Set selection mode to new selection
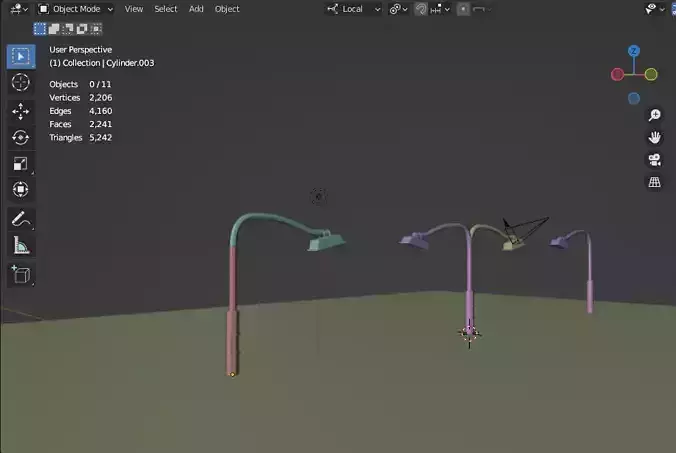676x453 pixels. pos(40,29)
